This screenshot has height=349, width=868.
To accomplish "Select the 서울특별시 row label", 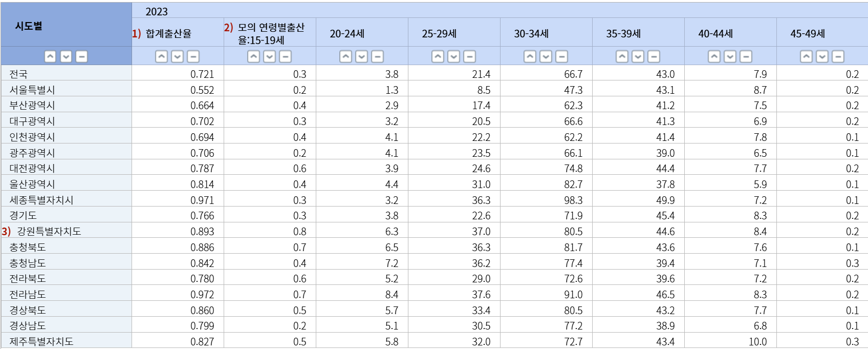I will click(x=32, y=90).
